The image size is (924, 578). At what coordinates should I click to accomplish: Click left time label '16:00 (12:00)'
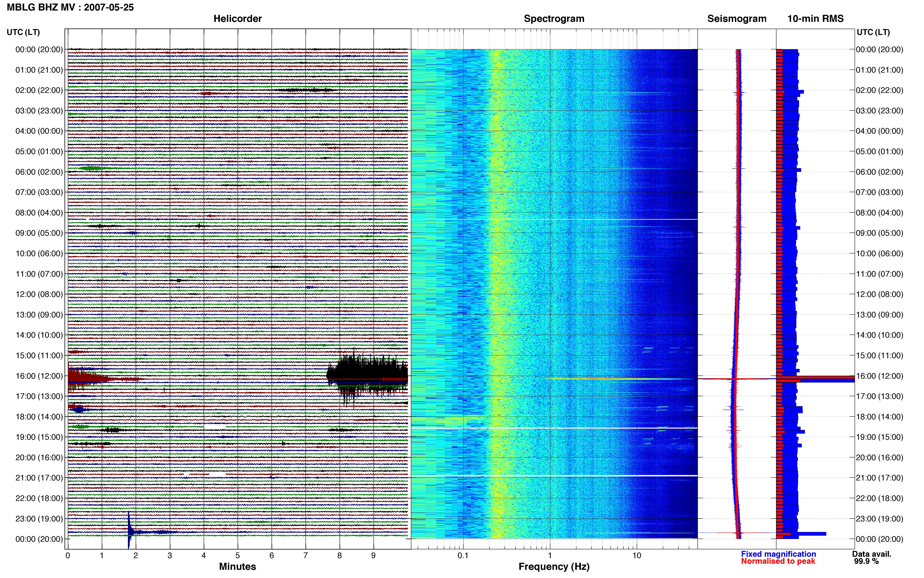(x=39, y=376)
